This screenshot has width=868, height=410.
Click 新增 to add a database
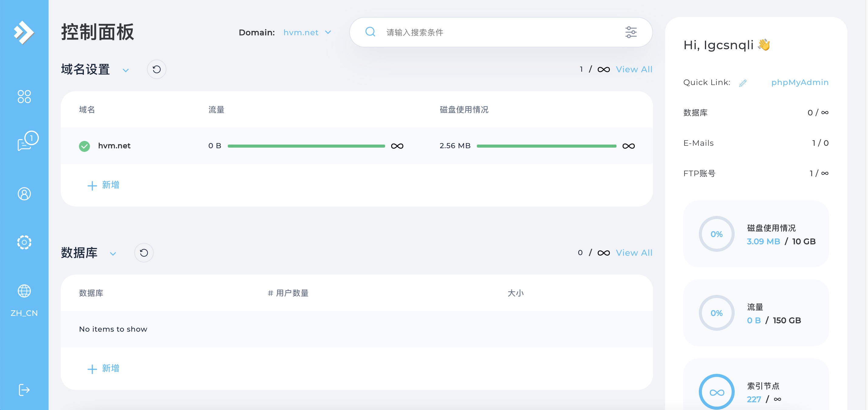pyautogui.click(x=104, y=368)
